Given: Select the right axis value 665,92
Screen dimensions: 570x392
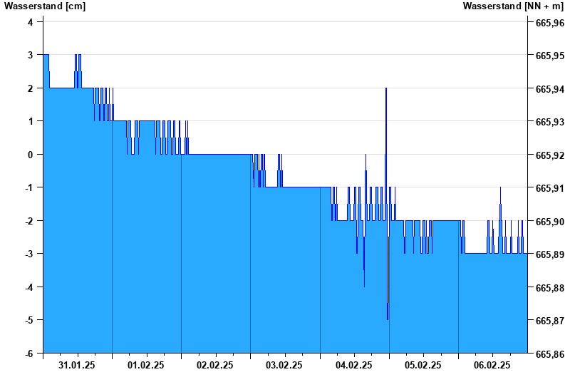Looking at the screenshot, I should tap(549, 155).
